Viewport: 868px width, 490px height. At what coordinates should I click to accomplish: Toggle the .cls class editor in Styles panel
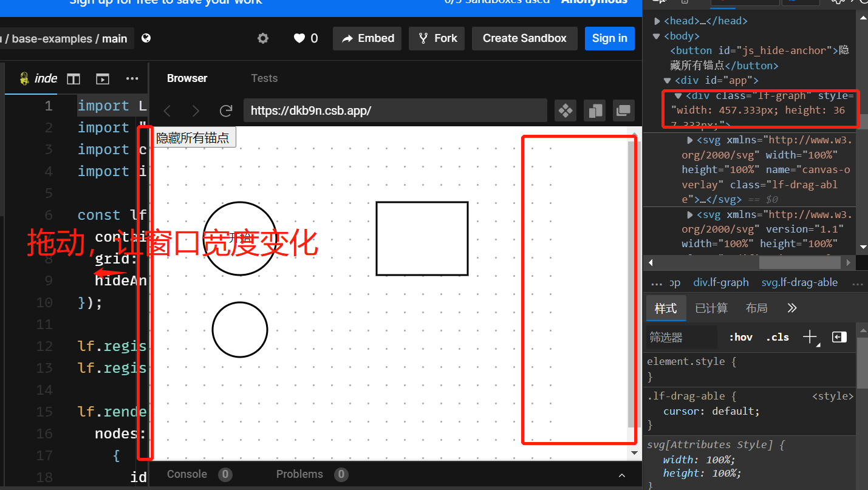coord(777,336)
